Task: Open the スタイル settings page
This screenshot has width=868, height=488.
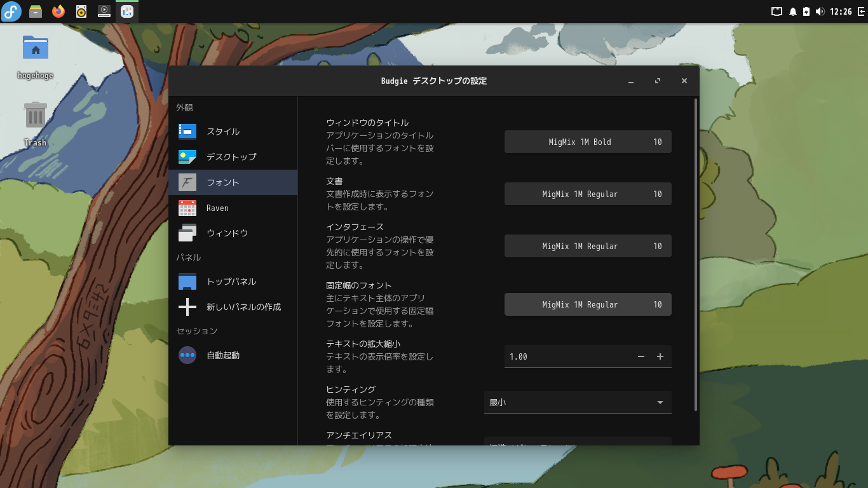Action: 233,132
